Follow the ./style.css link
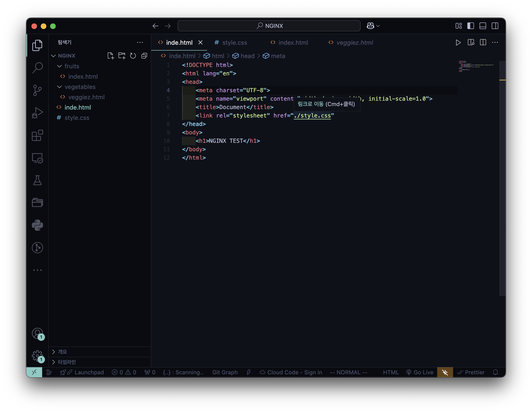The image size is (532, 412). (312, 116)
